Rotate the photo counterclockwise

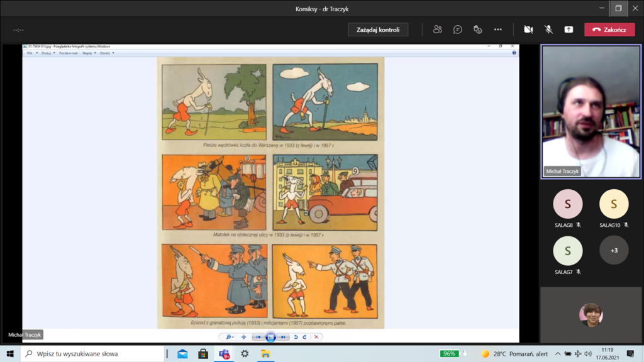point(296,337)
